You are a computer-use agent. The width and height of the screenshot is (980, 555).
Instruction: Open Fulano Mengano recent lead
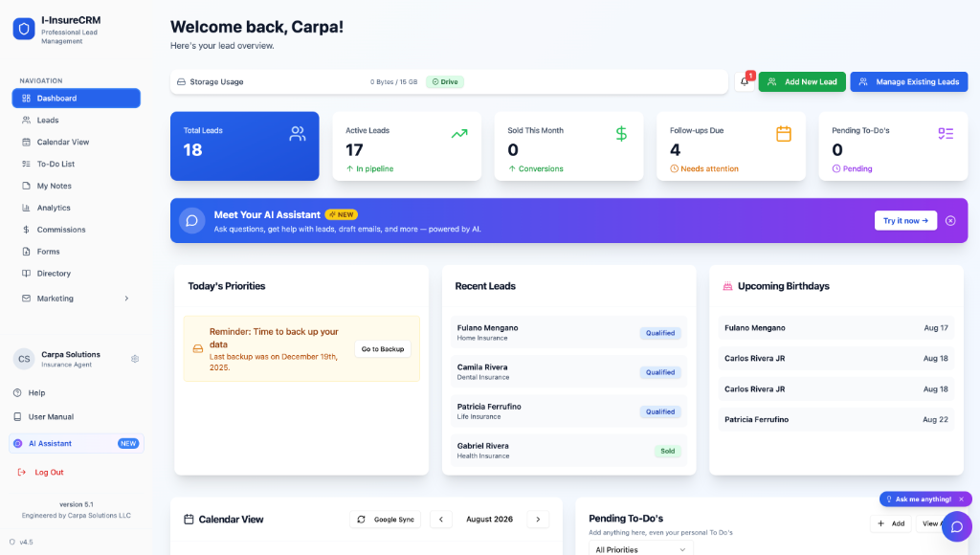click(x=568, y=332)
